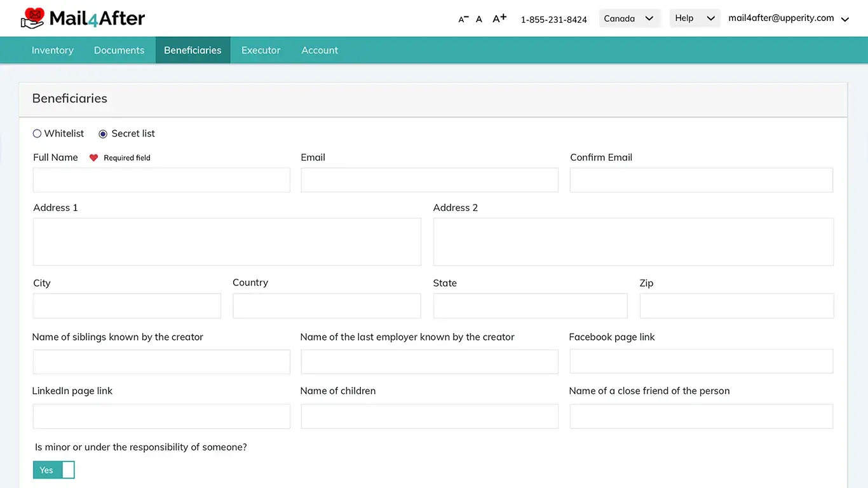Viewport: 868px width, 488px height.
Task: Navigate to the Account tab
Action: (x=320, y=50)
